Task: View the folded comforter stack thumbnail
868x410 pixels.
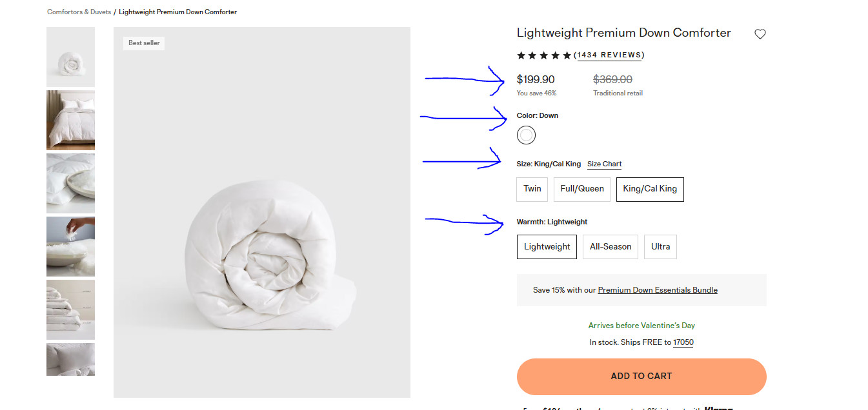Action: click(x=70, y=309)
